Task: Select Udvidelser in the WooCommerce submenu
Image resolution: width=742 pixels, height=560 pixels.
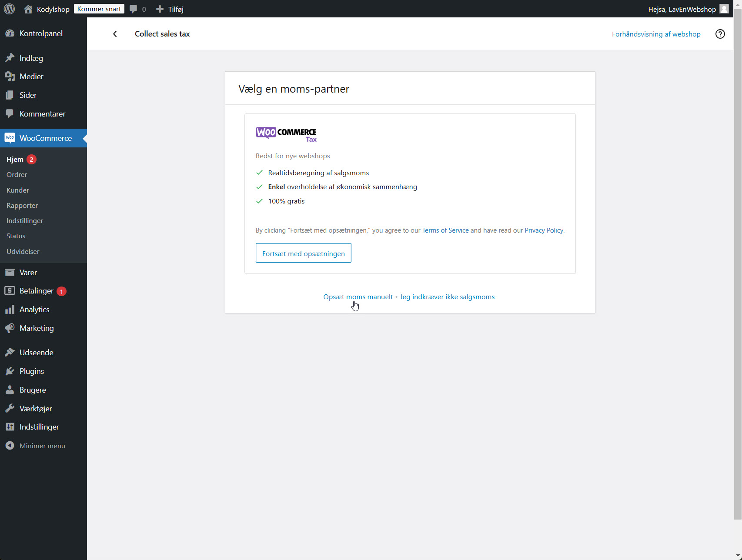Action: pyautogui.click(x=23, y=251)
